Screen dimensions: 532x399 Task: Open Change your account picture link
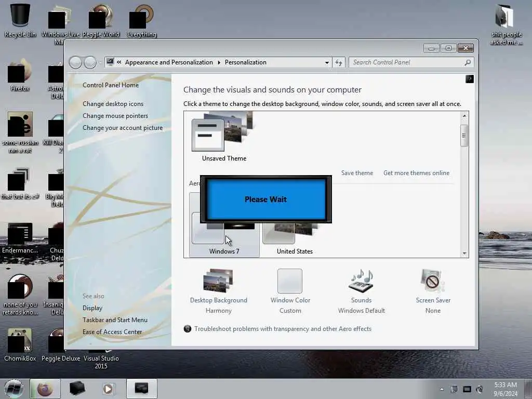tap(123, 128)
